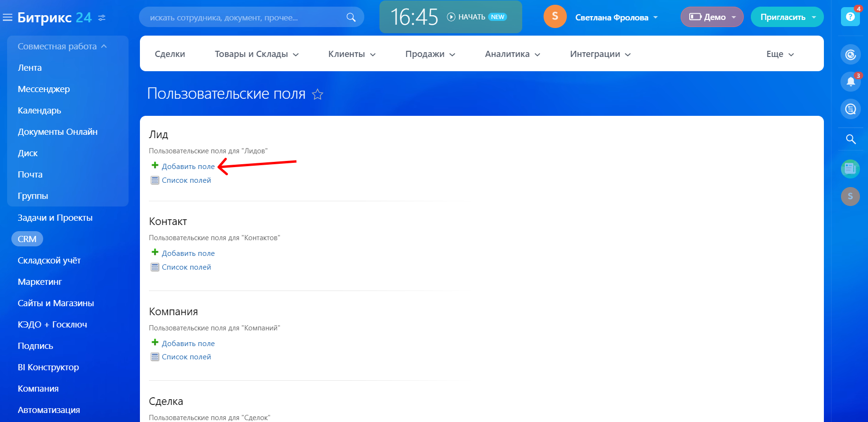Viewport: 868px width, 422px height.
Task: Open Лента in sidebar
Action: (x=30, y=68)
